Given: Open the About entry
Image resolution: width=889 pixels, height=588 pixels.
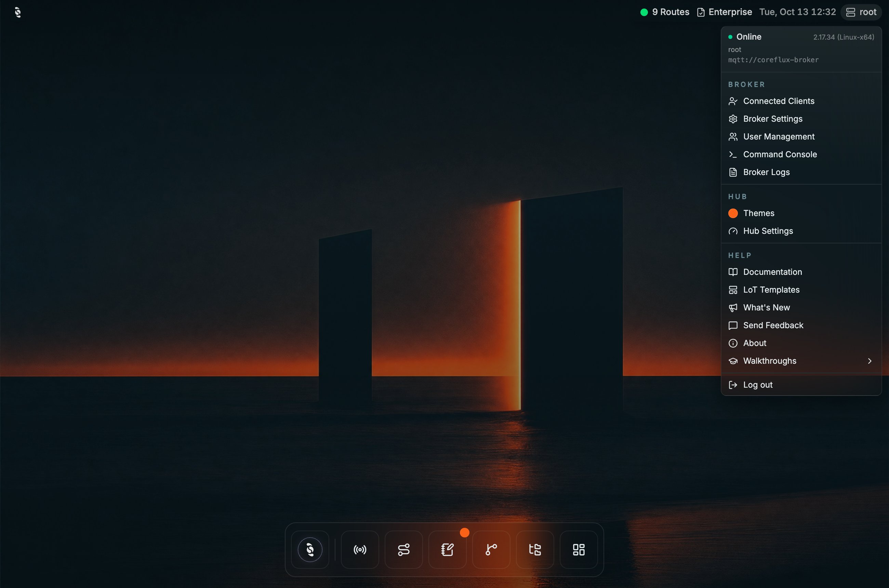Looking at the screenshot, I should [801, 343].
